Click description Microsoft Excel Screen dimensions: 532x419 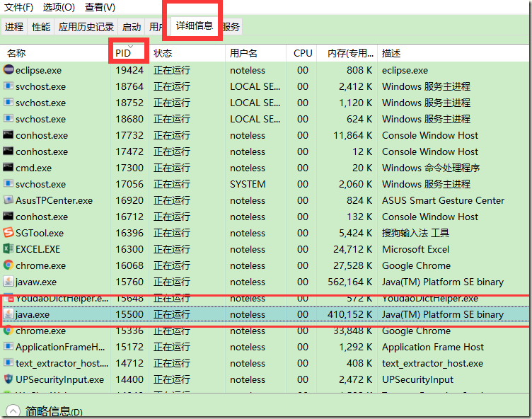click(416, 249)
